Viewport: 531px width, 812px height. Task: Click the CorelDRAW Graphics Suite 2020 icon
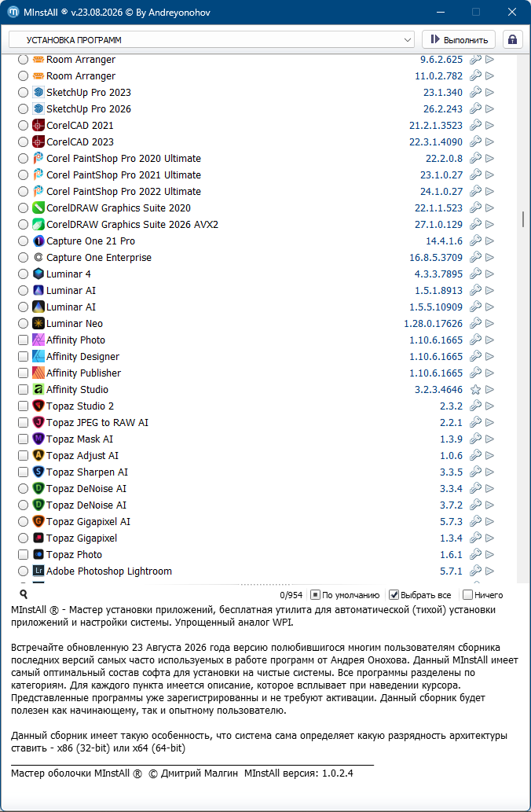coord(38,208)
